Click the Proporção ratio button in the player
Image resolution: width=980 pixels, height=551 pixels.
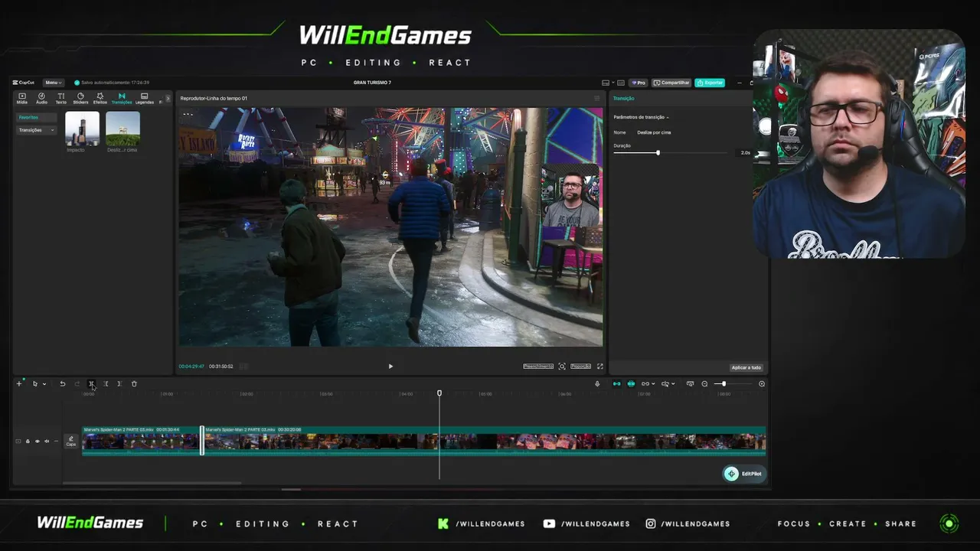pos(580,367)
